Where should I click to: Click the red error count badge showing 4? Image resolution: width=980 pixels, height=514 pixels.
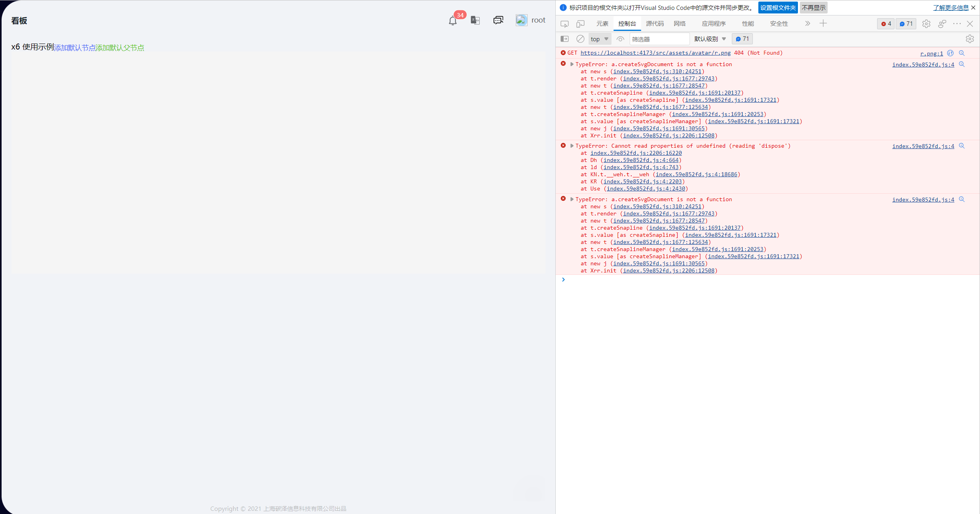click(x=886, y=24)
